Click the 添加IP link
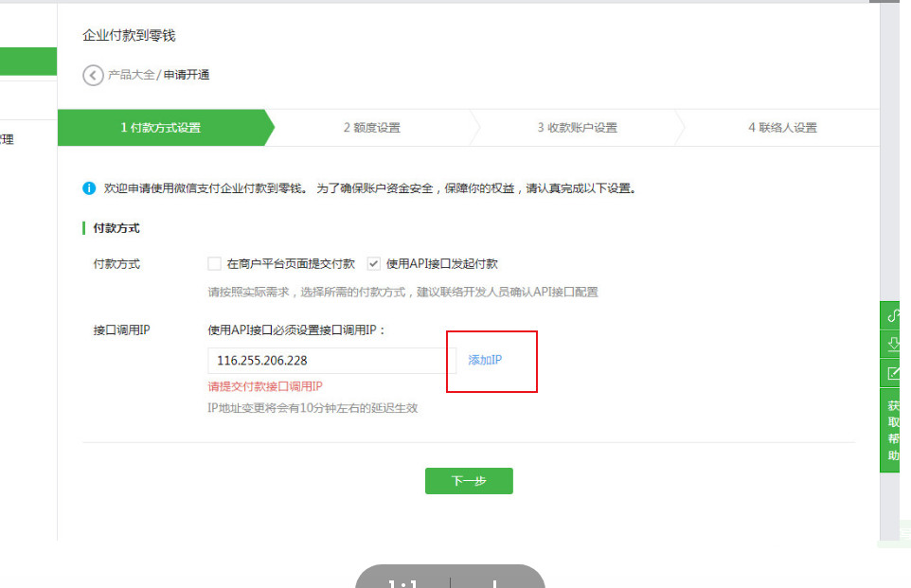This screenshot has width=911, height=588. point(485,360)
